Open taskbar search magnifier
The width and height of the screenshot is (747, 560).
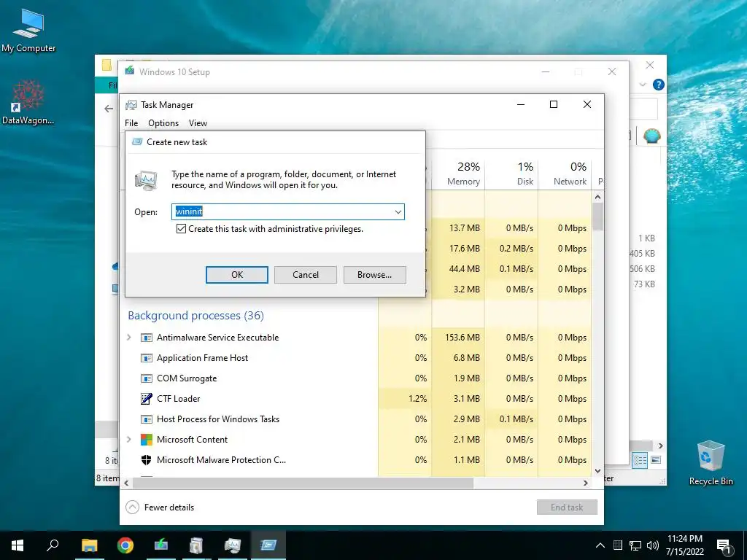(x=53, y=545)
